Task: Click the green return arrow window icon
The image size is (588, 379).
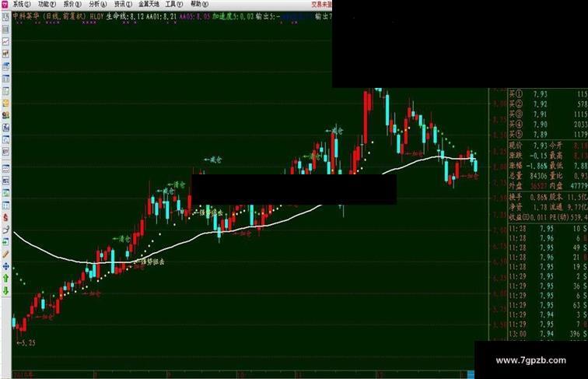Action: 5,242
